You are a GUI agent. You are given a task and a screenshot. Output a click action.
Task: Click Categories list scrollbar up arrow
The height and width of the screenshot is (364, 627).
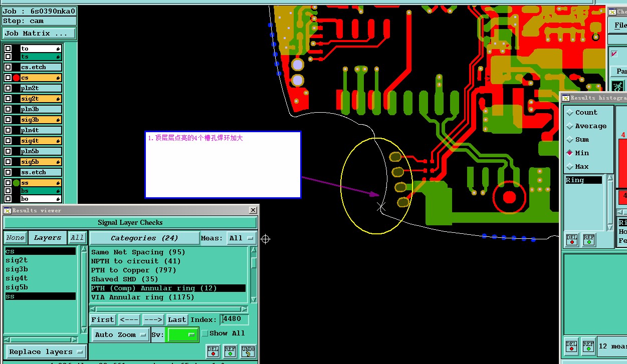pos(254,250)
